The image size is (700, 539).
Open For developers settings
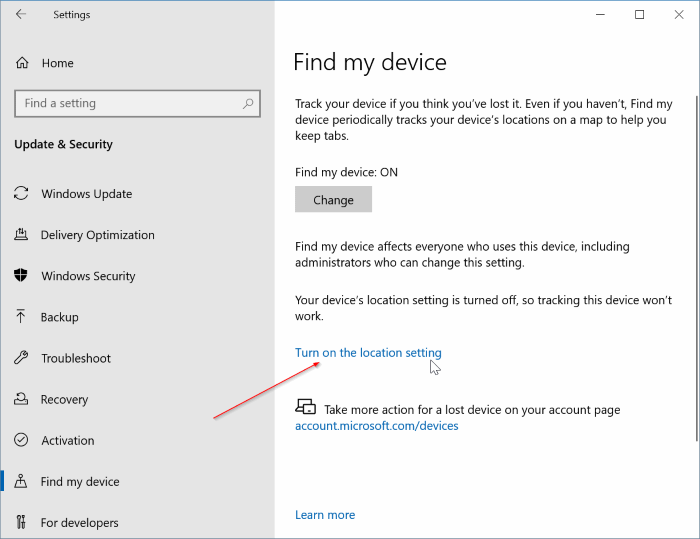click(79, 522)
